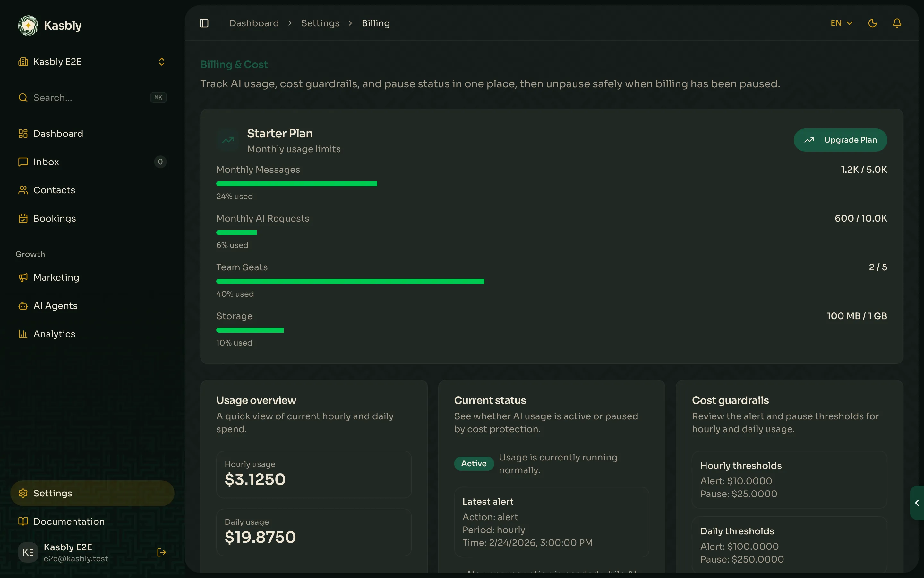Click the 'Billing & Cost' heading
Screen dimensions: 924x578
(x=234, y=64)
